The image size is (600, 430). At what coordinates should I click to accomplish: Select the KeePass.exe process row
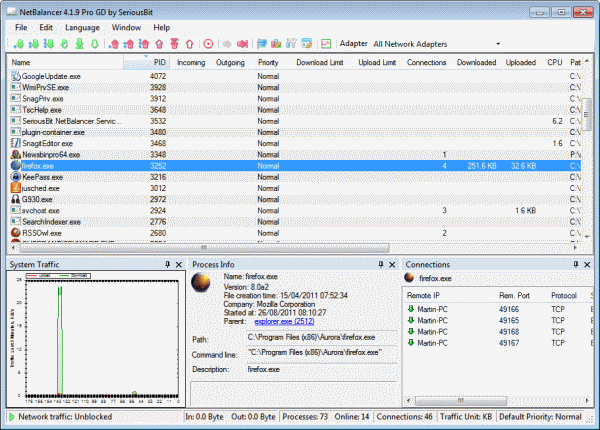(x=295, y=177)
